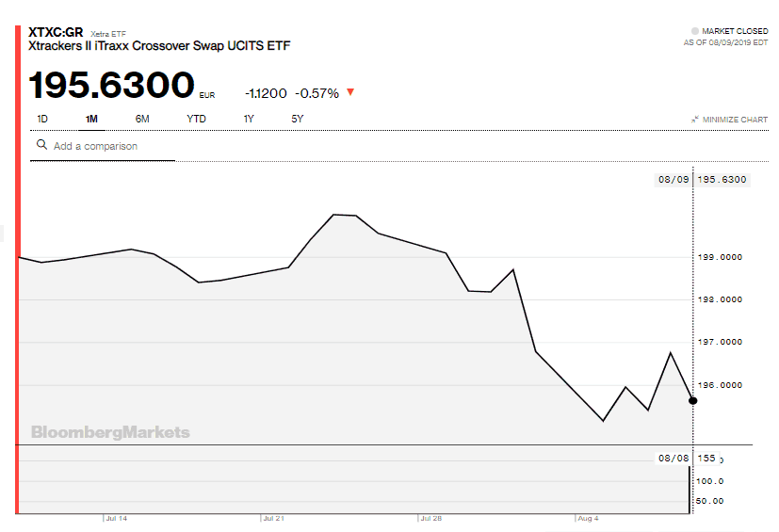Viewport: 779px width, 532px height.
Task: Switch the chart to YTD
Action: [196, 119]
